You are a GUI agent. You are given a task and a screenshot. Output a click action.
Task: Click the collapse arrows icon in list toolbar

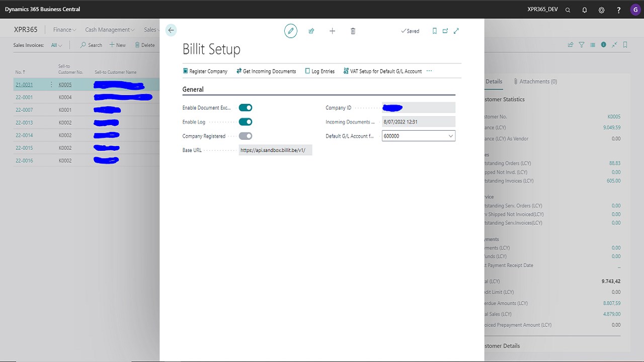614,45
